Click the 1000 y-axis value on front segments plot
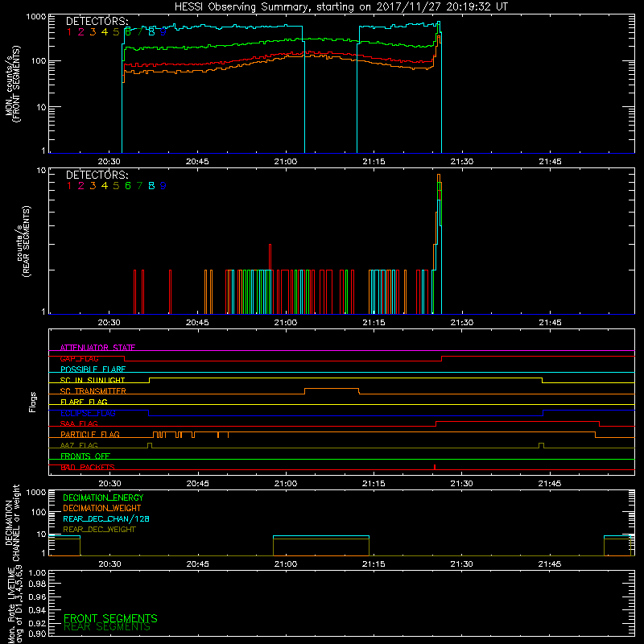Image resolution: width=644 pixels, height=644 pixels. pyautogui.click(x=36, y=17)
